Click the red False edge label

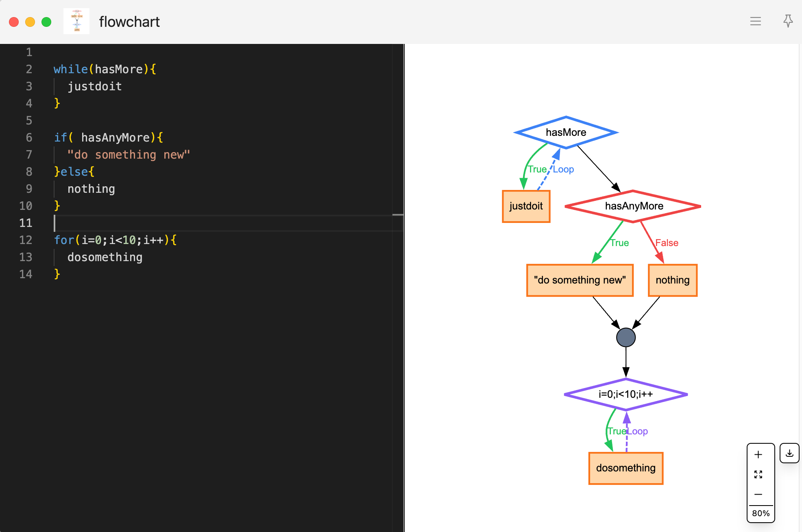(x=667, y=243)
